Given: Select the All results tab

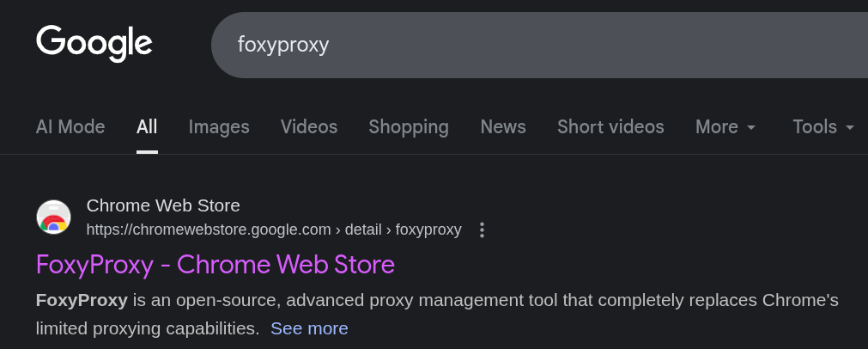Looking at the screenshot, I should [147, 127].
